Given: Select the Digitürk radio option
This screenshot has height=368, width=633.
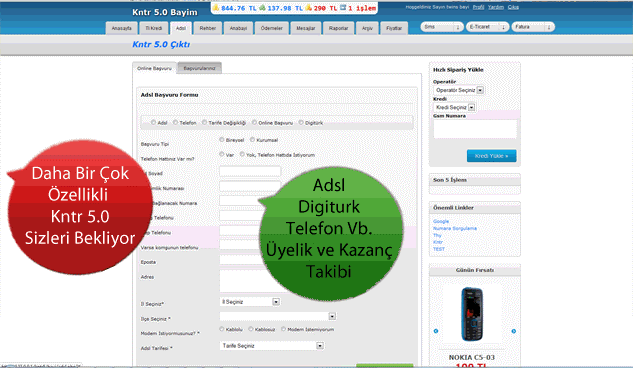Looking at the screenshot, I should [301, 122].
